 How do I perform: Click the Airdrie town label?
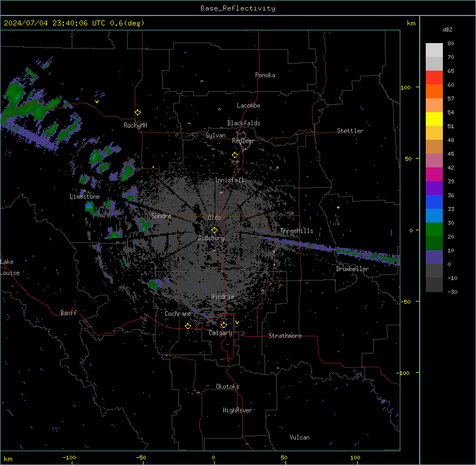coord(223,297)
